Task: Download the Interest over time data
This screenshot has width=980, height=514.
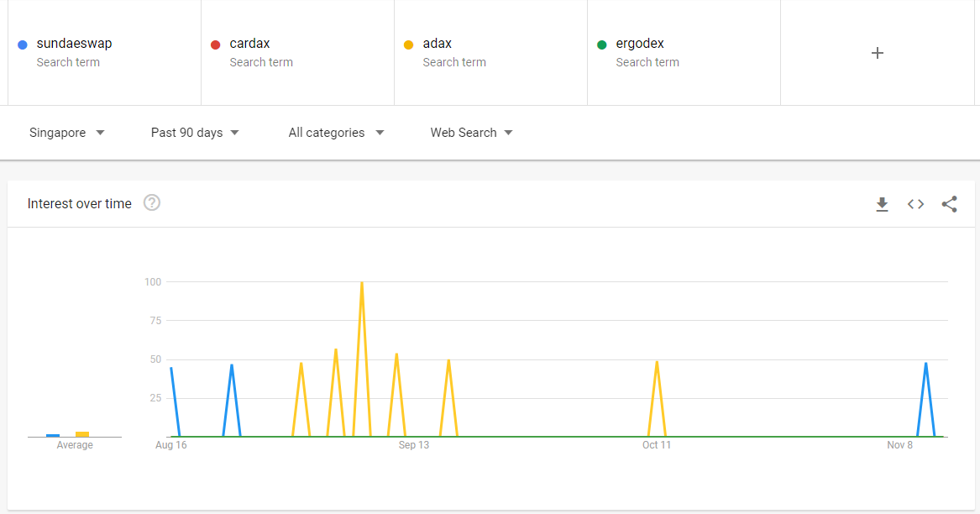Action: pos(882,204)
